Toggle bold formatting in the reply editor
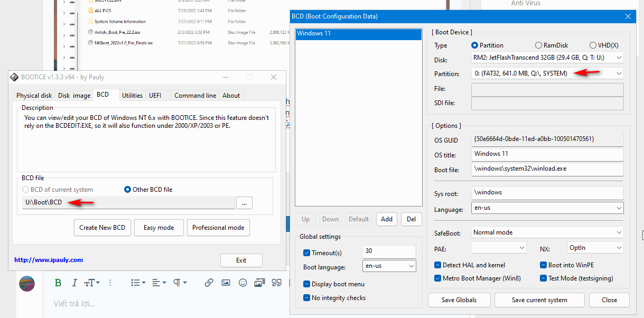Viewport: 644px width, 318px height. tap(58, 283)
